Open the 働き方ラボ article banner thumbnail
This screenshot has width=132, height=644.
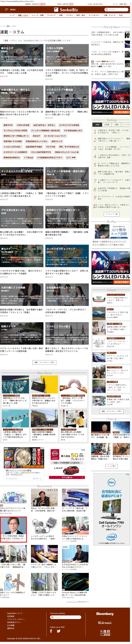pyautogui.click(x=22, y=55)
